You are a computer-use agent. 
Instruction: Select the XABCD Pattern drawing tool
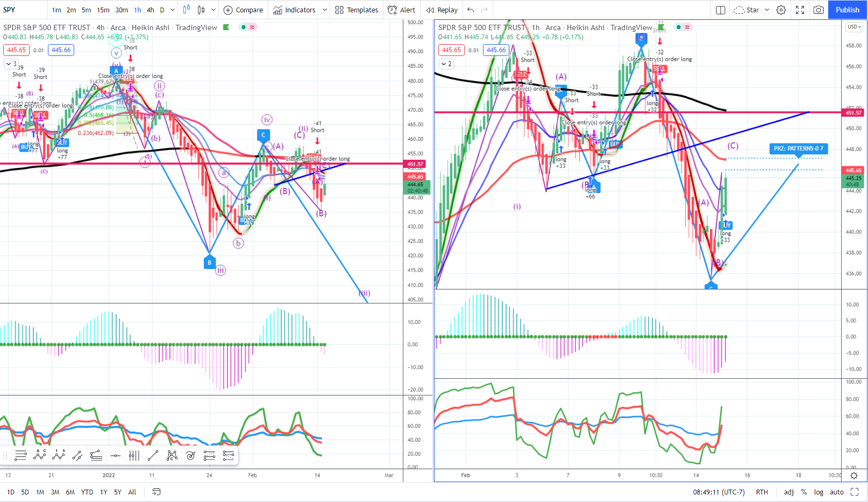172,456
